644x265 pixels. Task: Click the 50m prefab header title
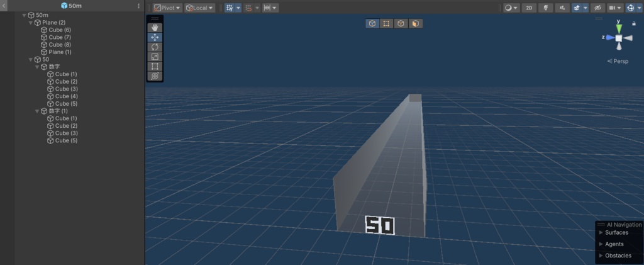coord(71,6)
